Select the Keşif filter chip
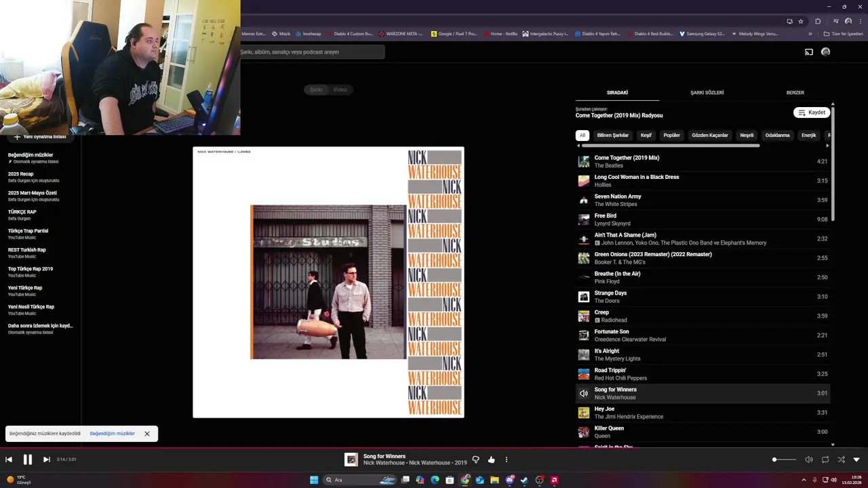 [646, 135]
